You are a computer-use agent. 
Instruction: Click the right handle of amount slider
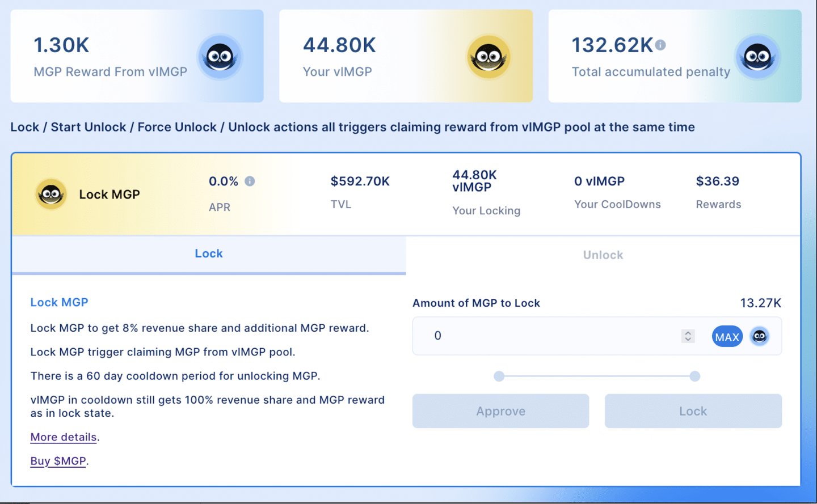(x=695, y=376)
